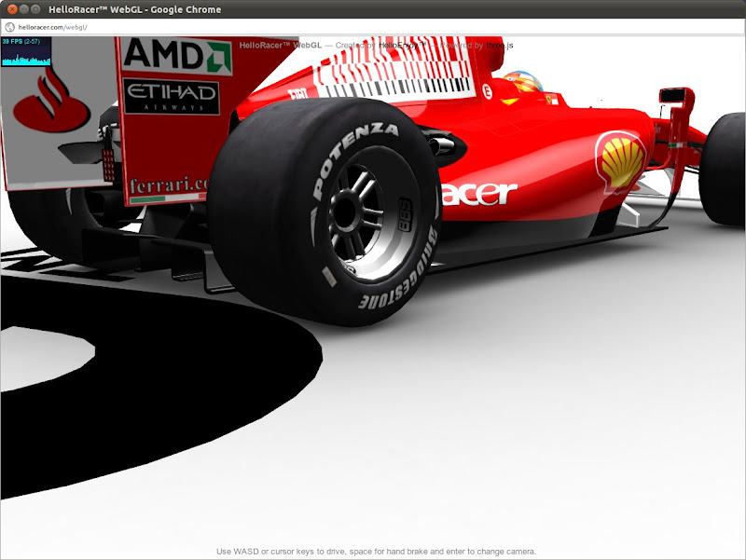The height and width of the screenshot is (560, 746).
Task: Click the HelloRacer™ WebGL title text
Action: pos(282,43)
